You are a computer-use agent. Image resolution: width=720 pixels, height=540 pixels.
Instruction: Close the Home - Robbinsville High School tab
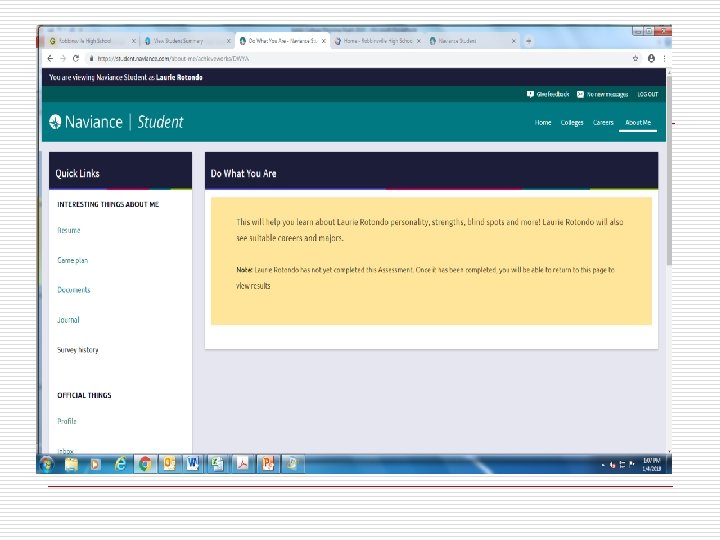coord(419,41)
